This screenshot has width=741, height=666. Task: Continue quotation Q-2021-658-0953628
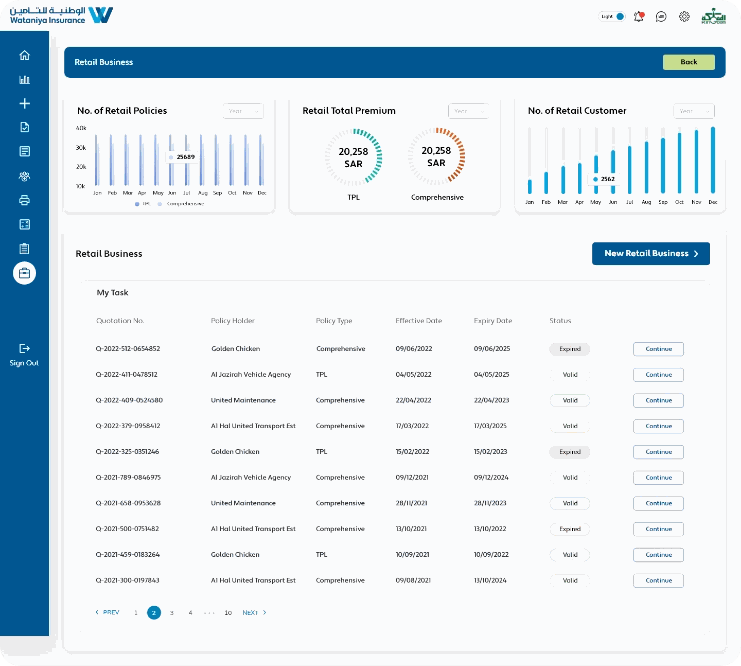click(x=658, y=503)
